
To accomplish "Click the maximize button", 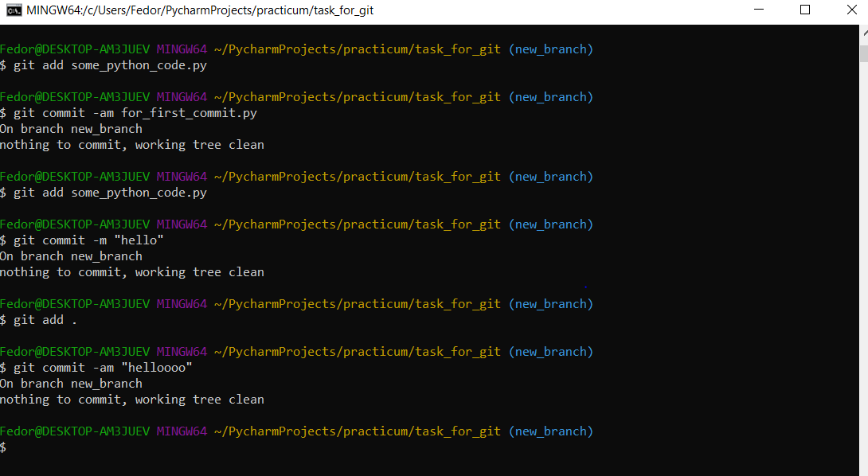I will point(804,10).
